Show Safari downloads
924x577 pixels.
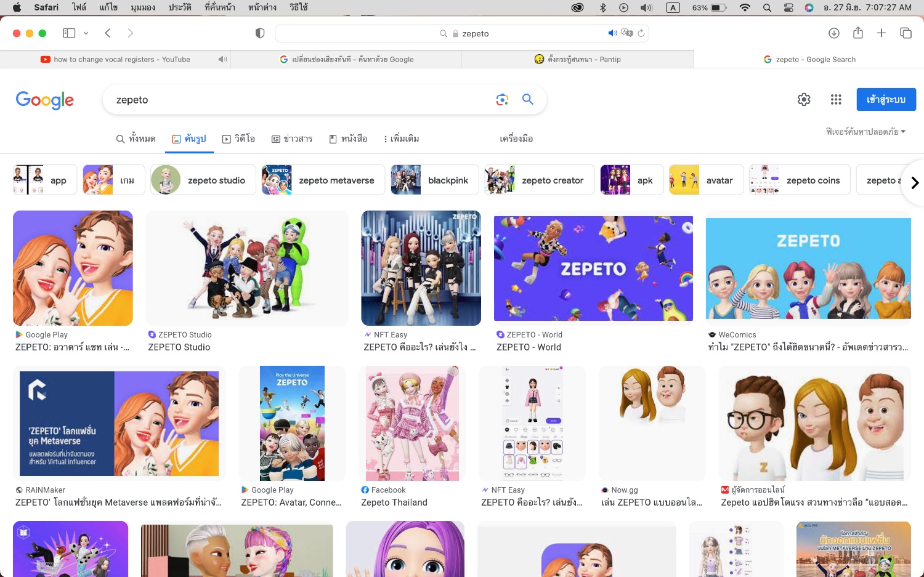[834, 33]
